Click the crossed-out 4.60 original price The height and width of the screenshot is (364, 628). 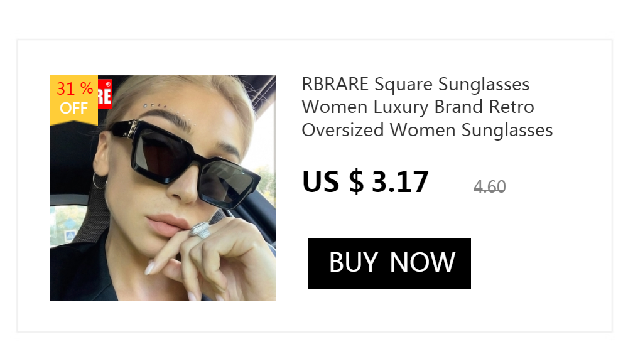(489, 186)
